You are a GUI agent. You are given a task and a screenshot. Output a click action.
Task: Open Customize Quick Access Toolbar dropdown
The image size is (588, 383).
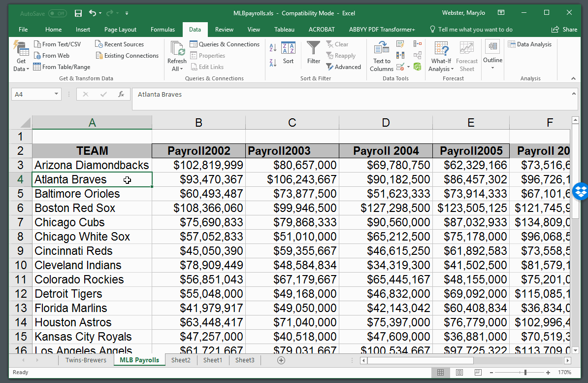tap(127, 13)
